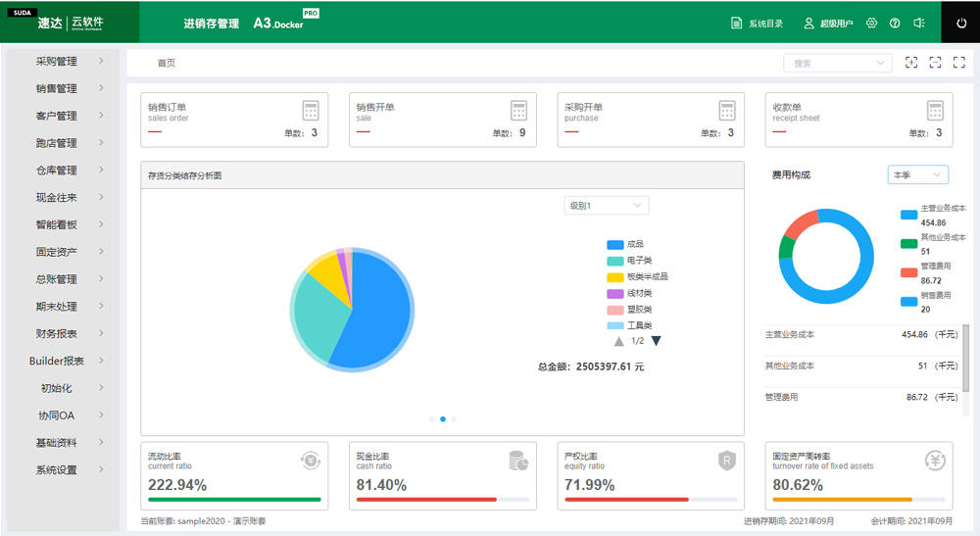Click the zoom-in plus frame icon
Screen dimensions: 980x536
911,63
